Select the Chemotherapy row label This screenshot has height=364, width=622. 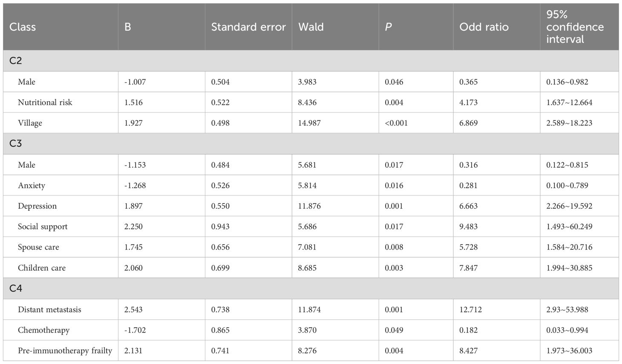click(43, 330)
